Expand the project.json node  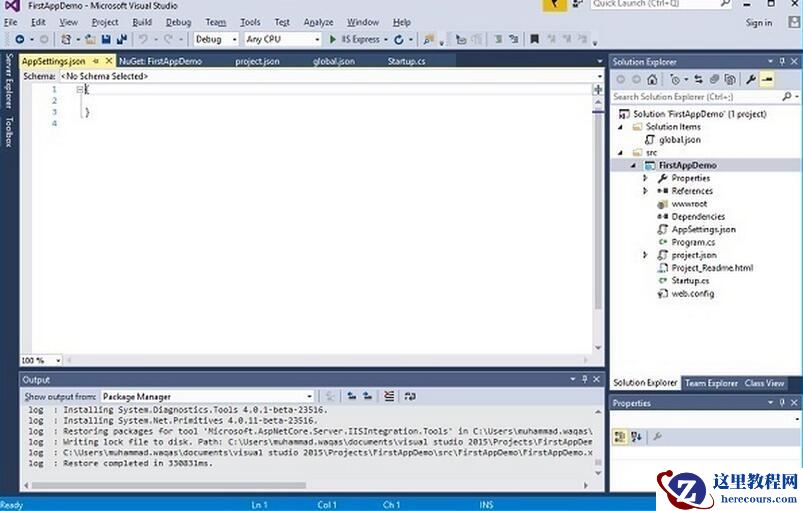pyautogui.click(x=645, y=255)
